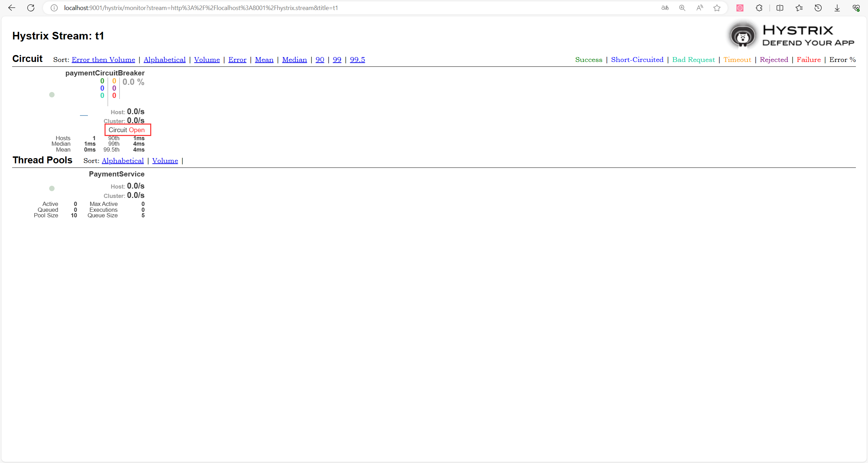Add page to favorites with star icon

tap(717, 8)
